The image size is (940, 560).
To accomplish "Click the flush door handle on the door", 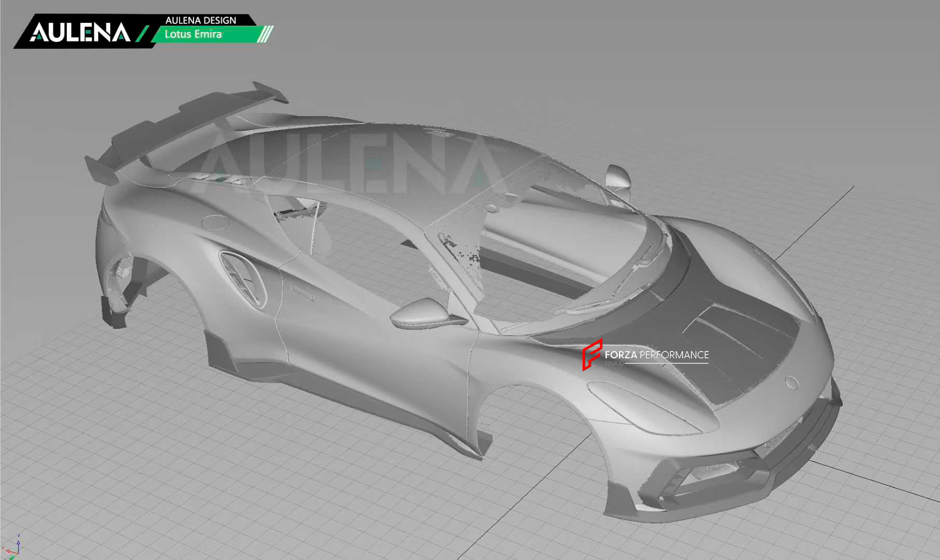I will (303, 293).
